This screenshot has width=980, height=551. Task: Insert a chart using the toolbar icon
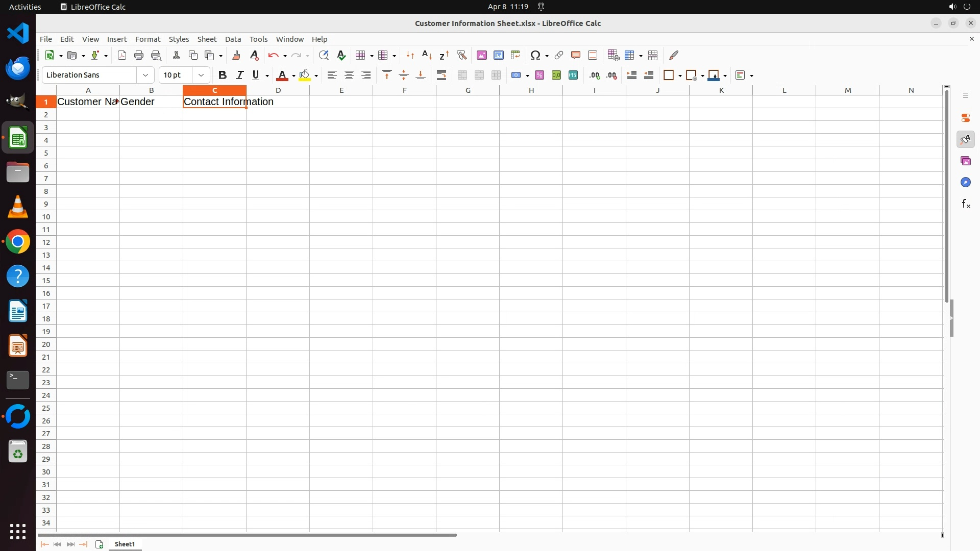click(499, 55)
